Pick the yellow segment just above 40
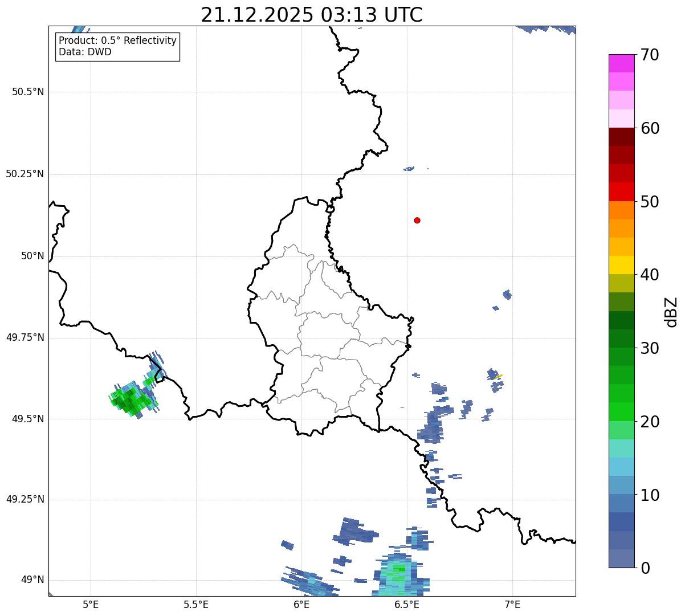 click(621, 265)
